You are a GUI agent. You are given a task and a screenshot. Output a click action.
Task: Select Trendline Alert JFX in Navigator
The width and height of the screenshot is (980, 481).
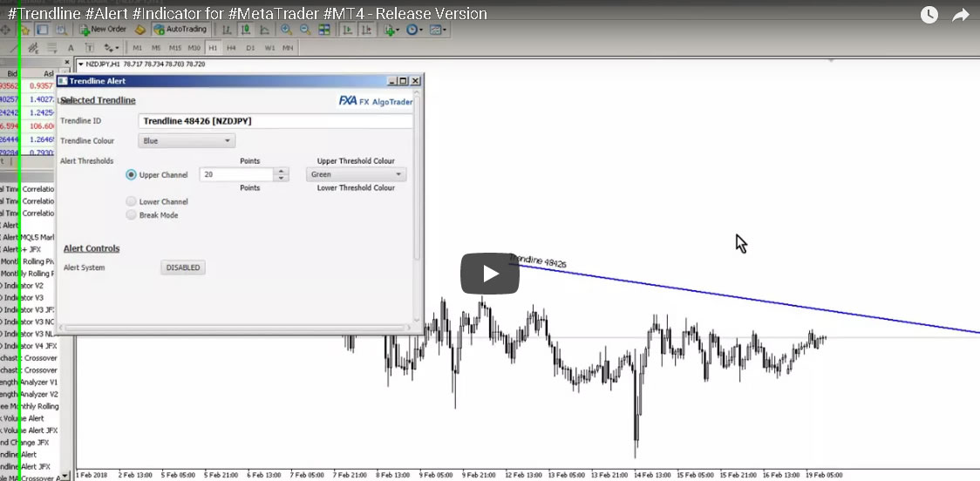click(26, 467)
